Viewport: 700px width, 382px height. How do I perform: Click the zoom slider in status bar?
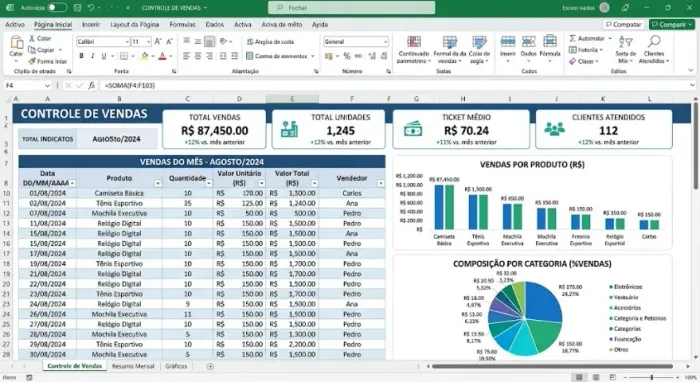tap(652, 378)
